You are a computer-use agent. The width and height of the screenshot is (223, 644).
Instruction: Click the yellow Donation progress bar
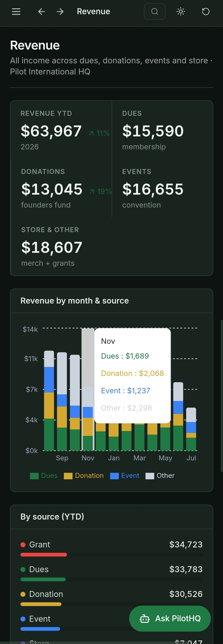pos(41,604)
